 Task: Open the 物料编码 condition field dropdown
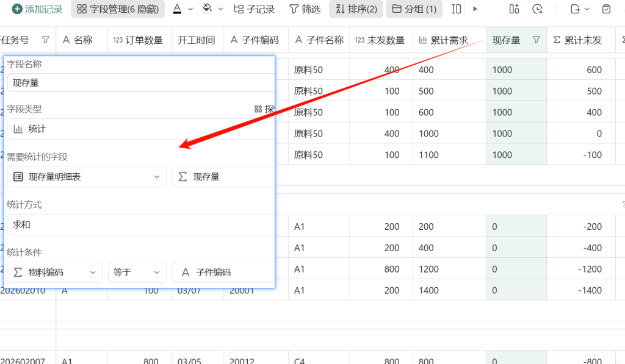[x=54, y=273]
